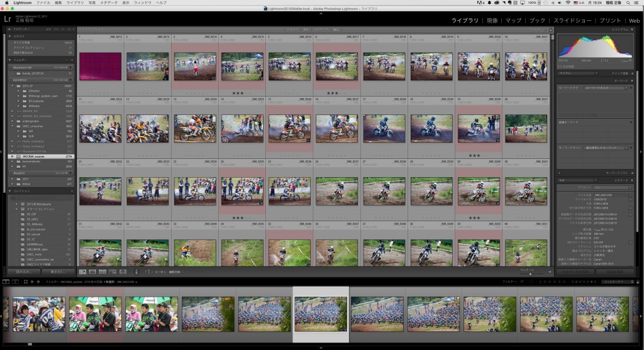This screenshot has height=350, width=644.
Task: Open the DS_GNCC collection
Action: (41, 219)
